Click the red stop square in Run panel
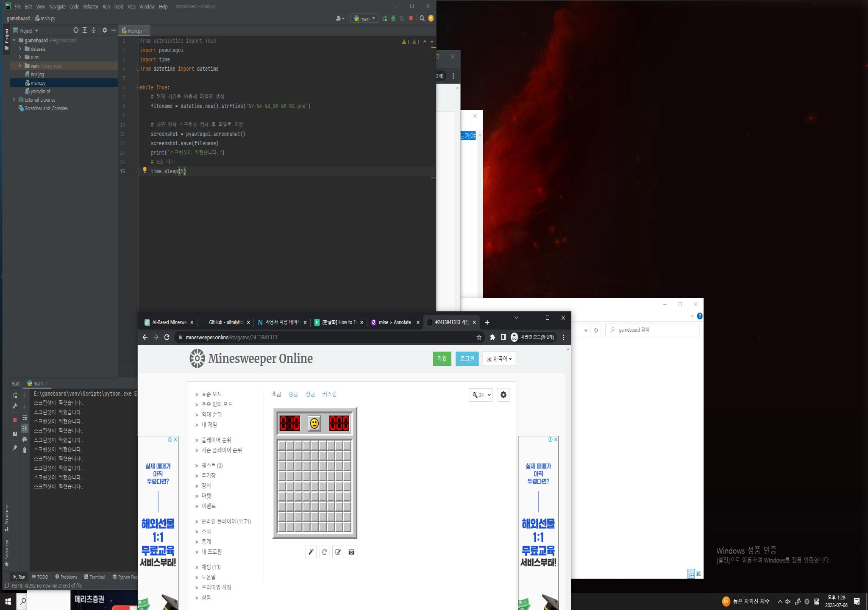This screenshot has height=610, width=868. [x=15, y=420]
